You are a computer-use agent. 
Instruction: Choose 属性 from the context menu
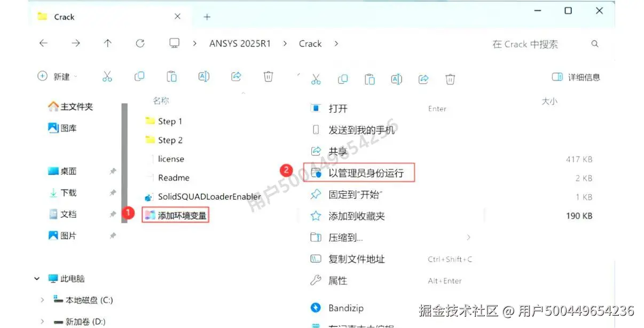[x=337, y=280]
